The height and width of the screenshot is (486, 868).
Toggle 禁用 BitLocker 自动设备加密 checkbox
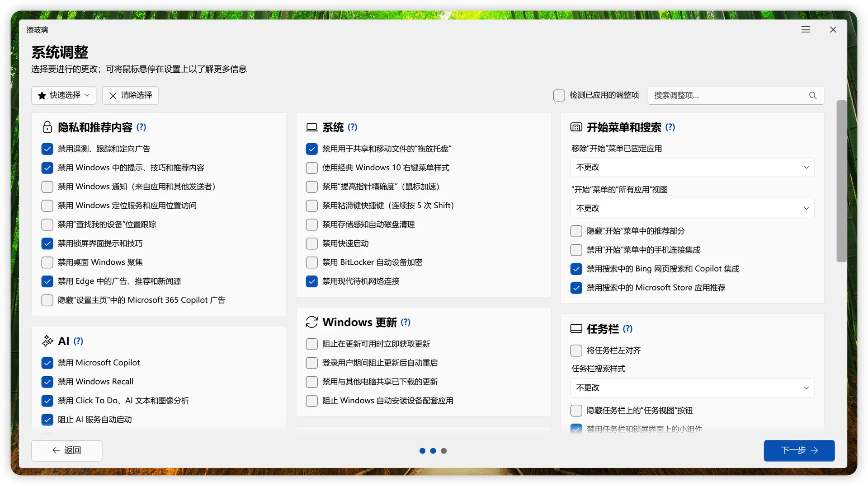311,262
